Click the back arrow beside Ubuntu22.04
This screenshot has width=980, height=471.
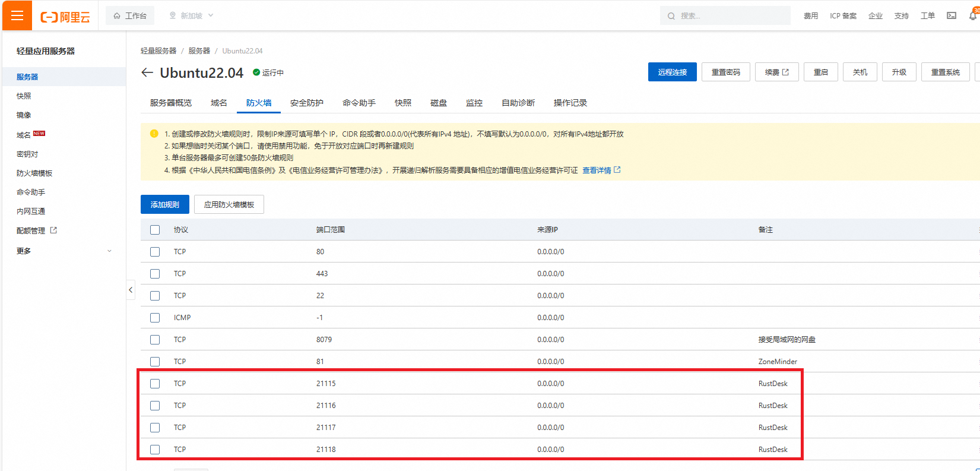tap(147, 72)
